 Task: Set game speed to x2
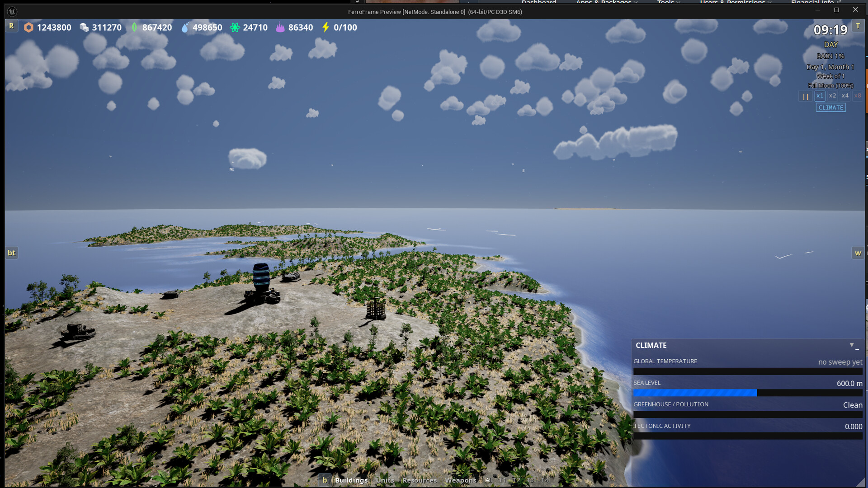832,96
